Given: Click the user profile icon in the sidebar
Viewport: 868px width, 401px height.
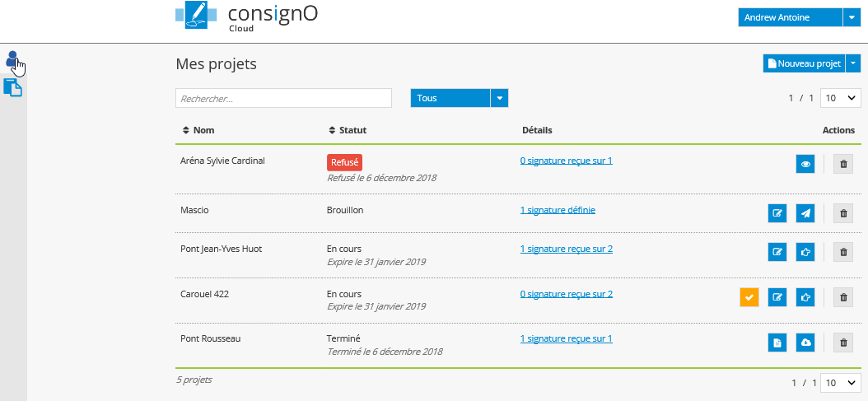Looking at the screenshot, I should click(x=12, y=59).
